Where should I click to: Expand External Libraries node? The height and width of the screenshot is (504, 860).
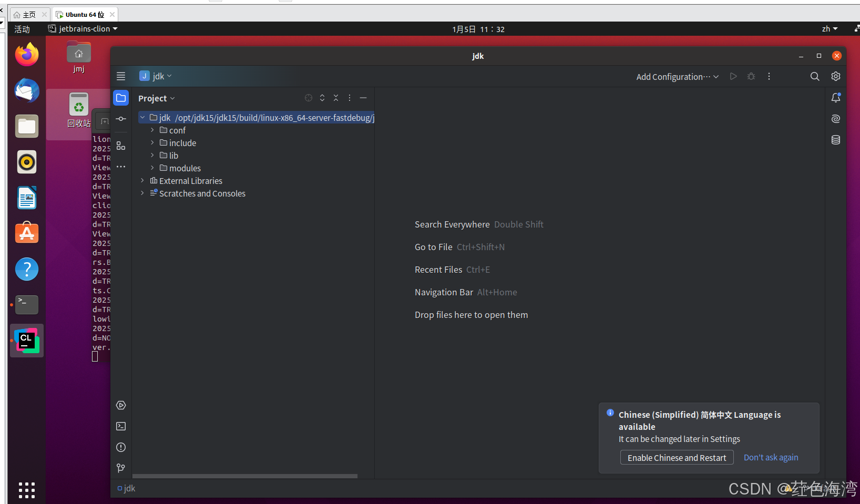click(x=142, y=180)
